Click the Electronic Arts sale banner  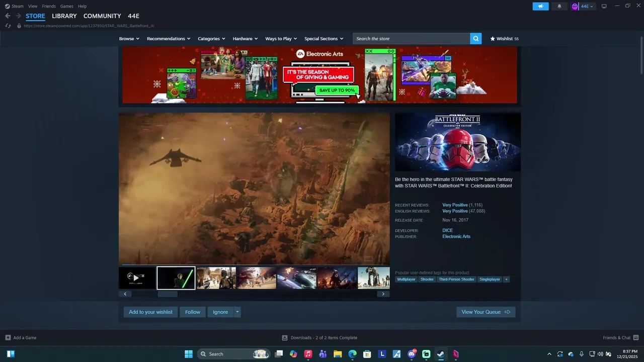(x=319, y=75)
